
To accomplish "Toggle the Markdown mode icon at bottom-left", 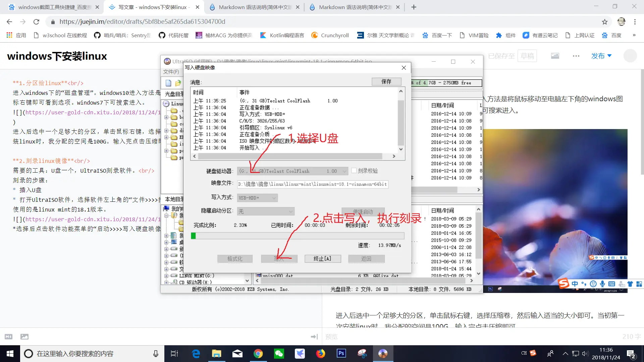I will (9, 337).
